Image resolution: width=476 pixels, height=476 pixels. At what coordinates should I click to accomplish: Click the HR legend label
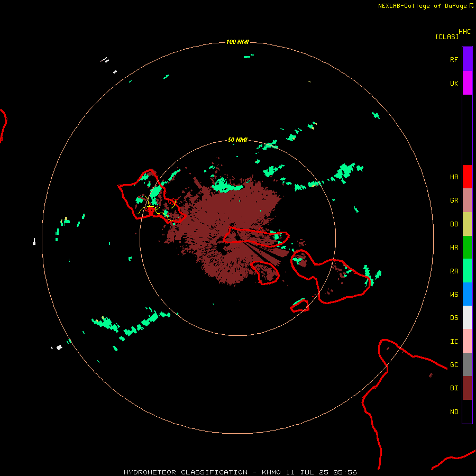point(454,248)
